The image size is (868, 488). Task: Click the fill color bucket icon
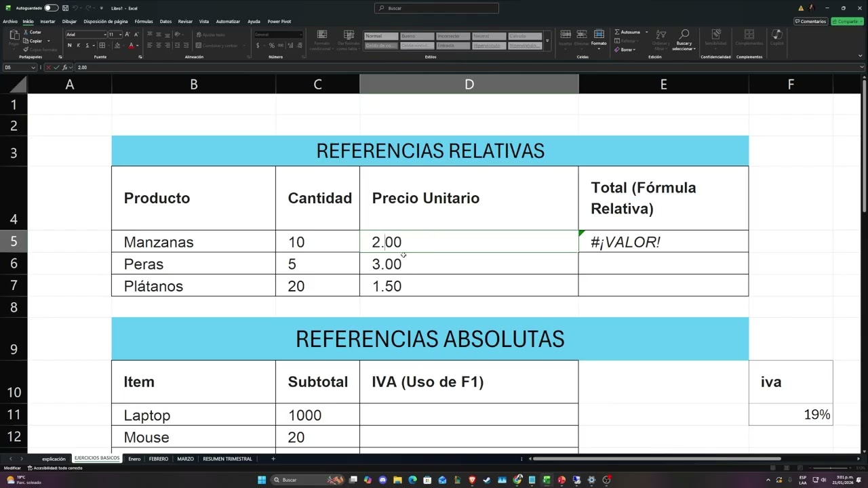[x=117, y=45]
